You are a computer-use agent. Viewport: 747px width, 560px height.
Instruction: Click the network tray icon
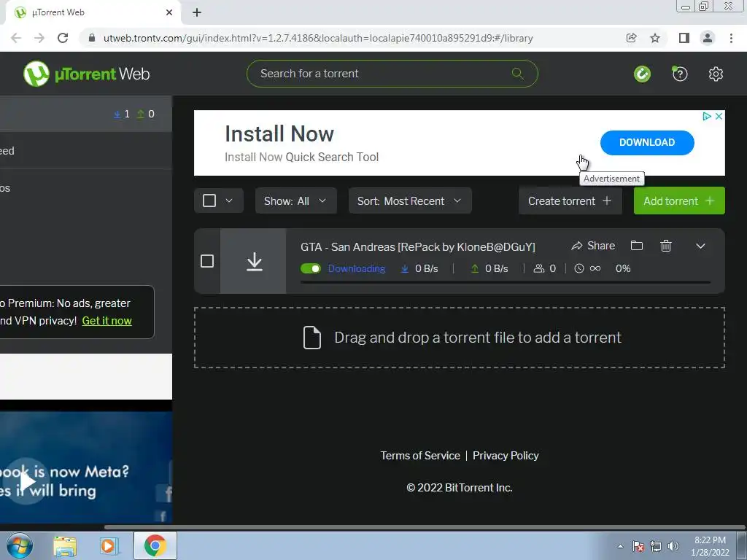(x=656, y=546)
